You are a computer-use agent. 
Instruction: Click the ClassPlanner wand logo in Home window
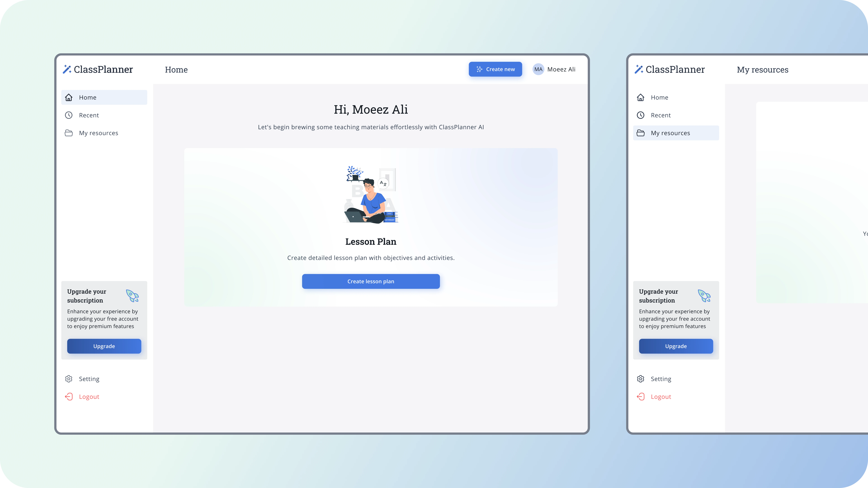(67, 69)
